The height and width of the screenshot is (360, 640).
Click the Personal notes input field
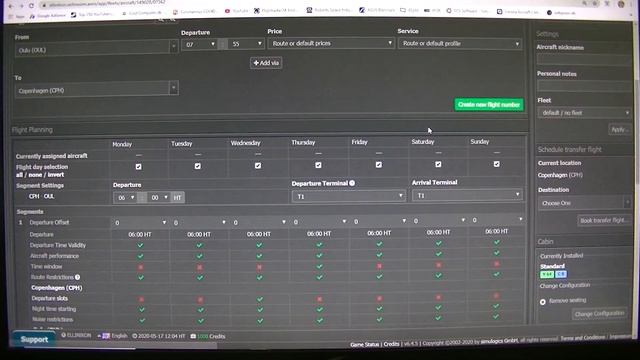[x=584, y=86]
